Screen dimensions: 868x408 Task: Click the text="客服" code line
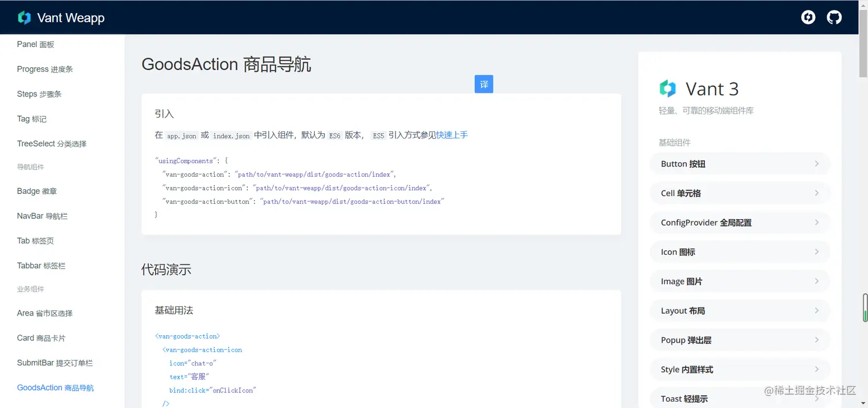pos(189,377)
